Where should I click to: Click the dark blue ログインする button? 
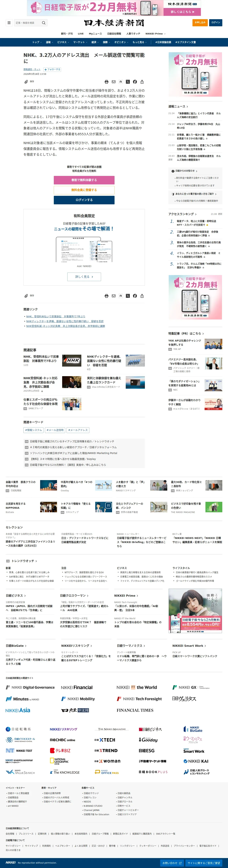pyautogui.click(x=84, y=200)
